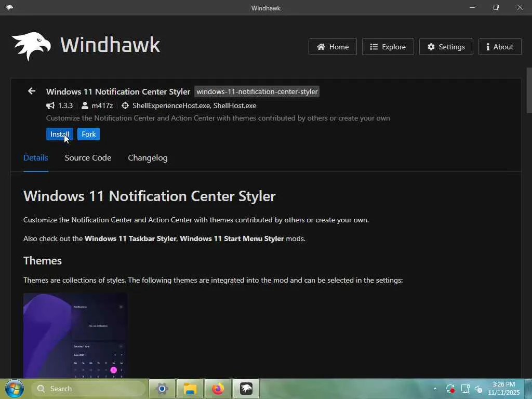This screenshot has width=532, height=399.
Task: Click the vertical scrollbar thumb
Action: pos(528,90)
